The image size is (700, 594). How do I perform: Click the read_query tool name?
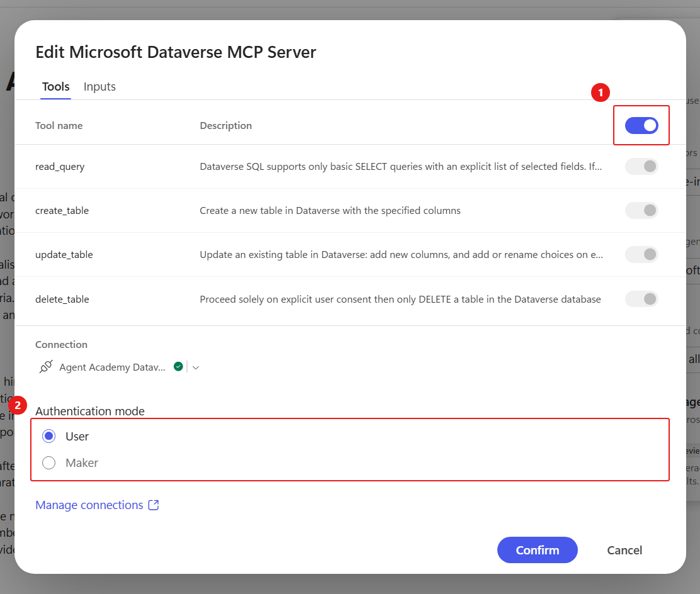pyautogui.click(x=60, y=167)
